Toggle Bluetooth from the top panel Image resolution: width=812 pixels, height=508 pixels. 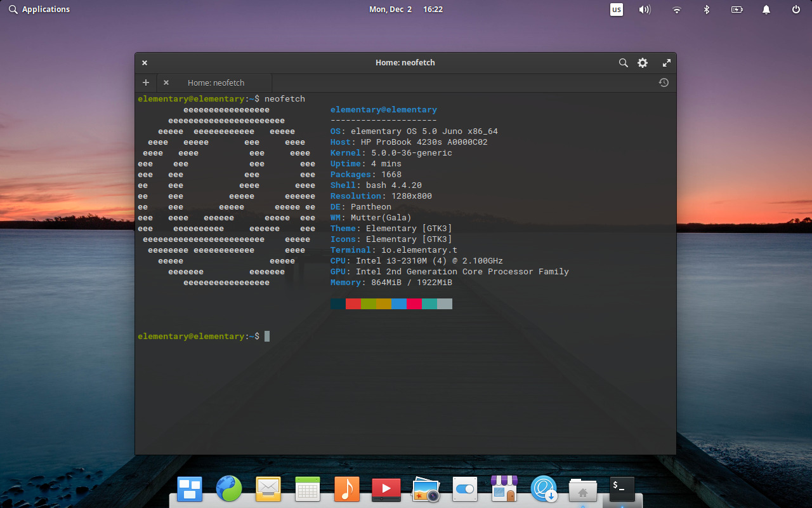707,10
